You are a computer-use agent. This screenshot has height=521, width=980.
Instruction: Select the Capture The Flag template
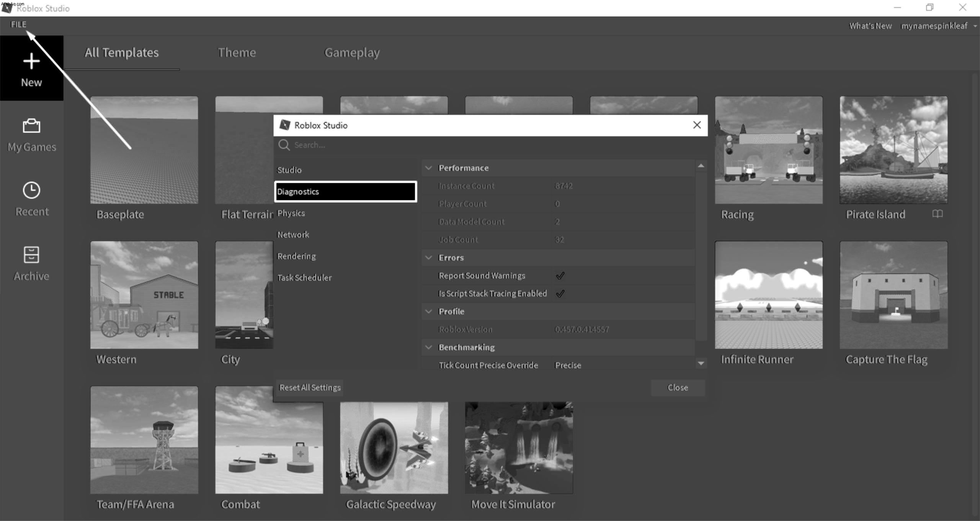click(893, 295)
